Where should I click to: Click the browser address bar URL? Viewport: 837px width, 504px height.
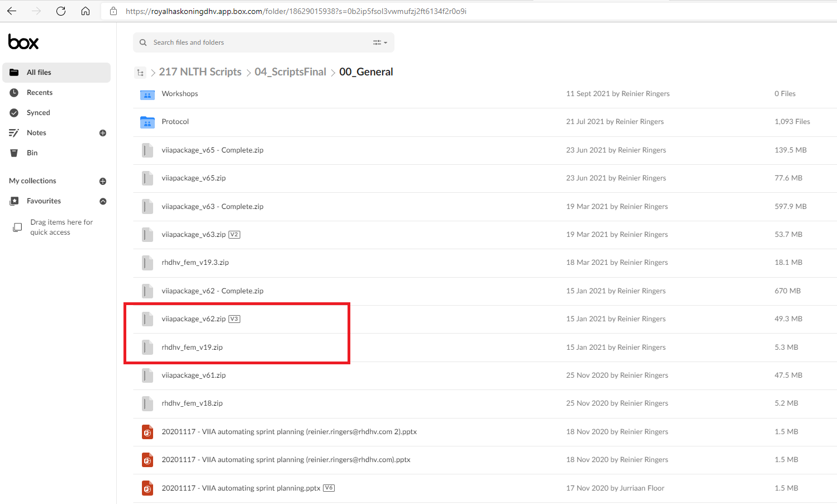click(x=296, y=11)
